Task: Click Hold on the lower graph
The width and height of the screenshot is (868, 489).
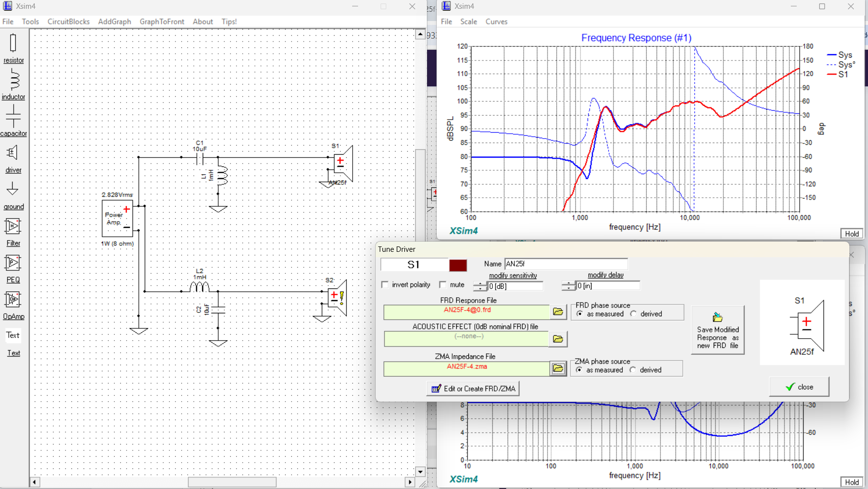Action: point(851,482)
